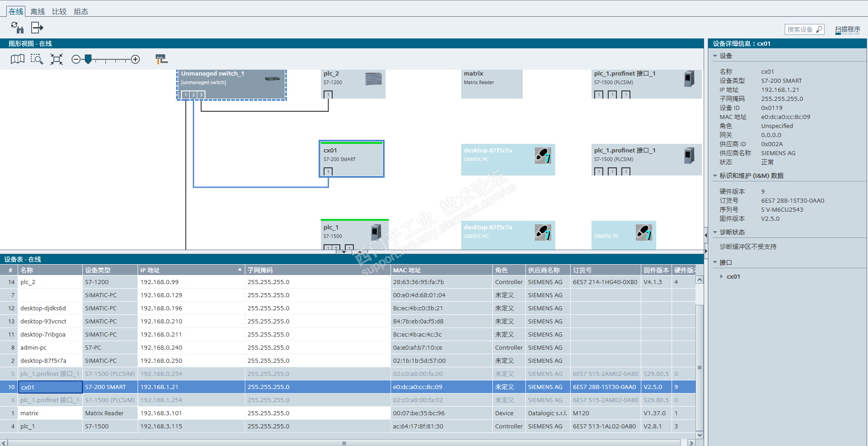Click the cx01 name cell in the table
This screenshot has height=446, width=868.
50,387
